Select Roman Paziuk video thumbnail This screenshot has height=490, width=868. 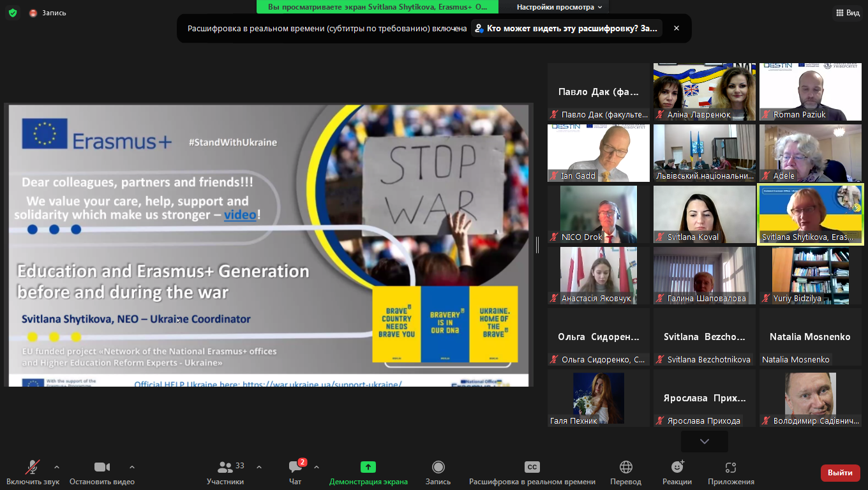811,92
